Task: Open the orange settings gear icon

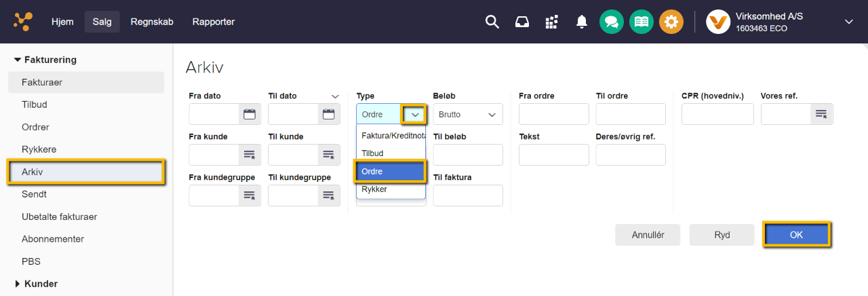Action: [x=671, y=22]
